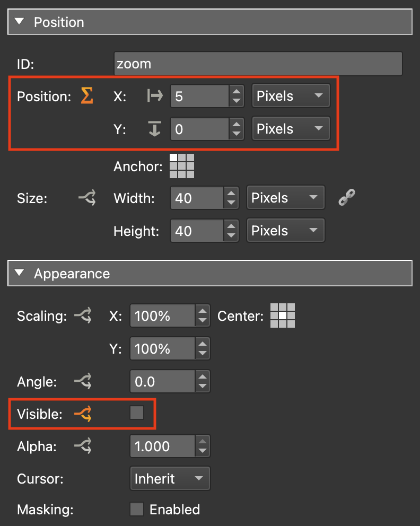This screenshot has height=526, width=420.
Task: Collapse the Appearance section
Action: click(20, 273)
